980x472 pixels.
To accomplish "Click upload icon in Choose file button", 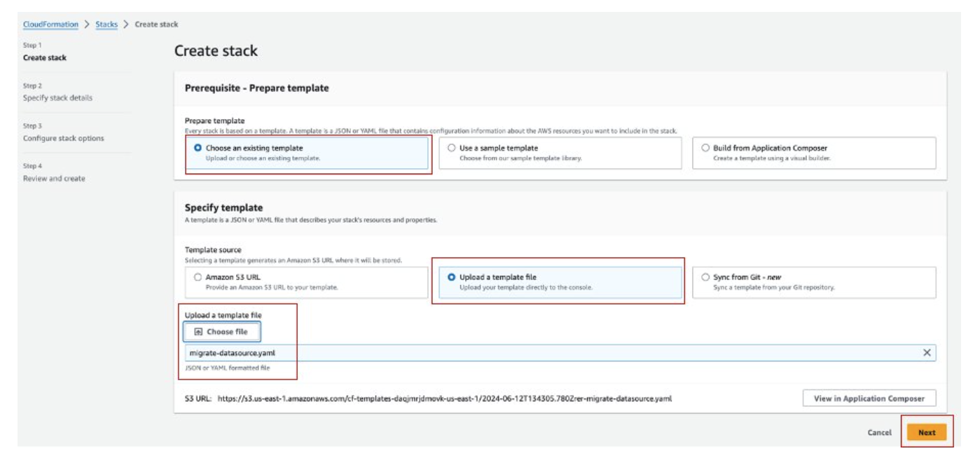I will point(198,332).
